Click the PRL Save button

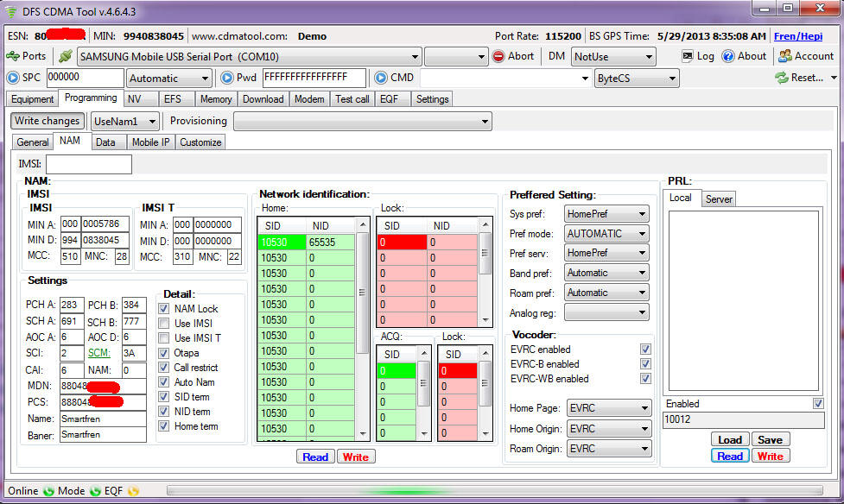pyautogui.click(x=771, y=439)
